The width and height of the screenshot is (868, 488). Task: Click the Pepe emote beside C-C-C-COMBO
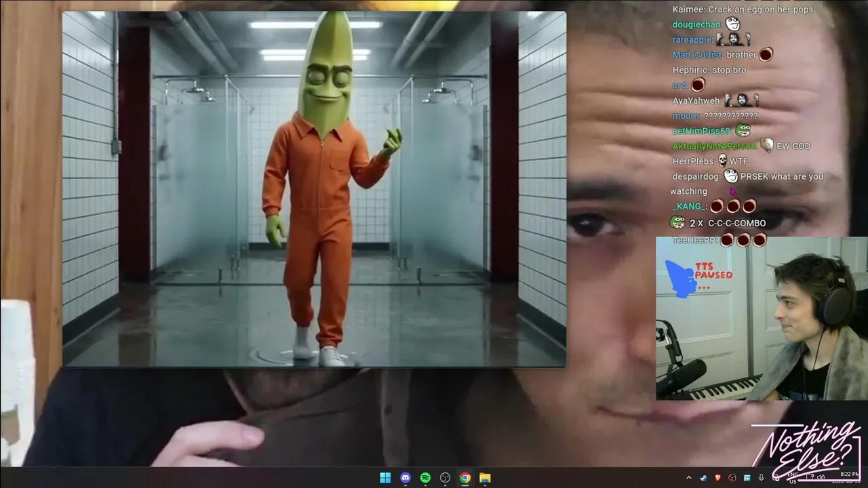(677, 222)
